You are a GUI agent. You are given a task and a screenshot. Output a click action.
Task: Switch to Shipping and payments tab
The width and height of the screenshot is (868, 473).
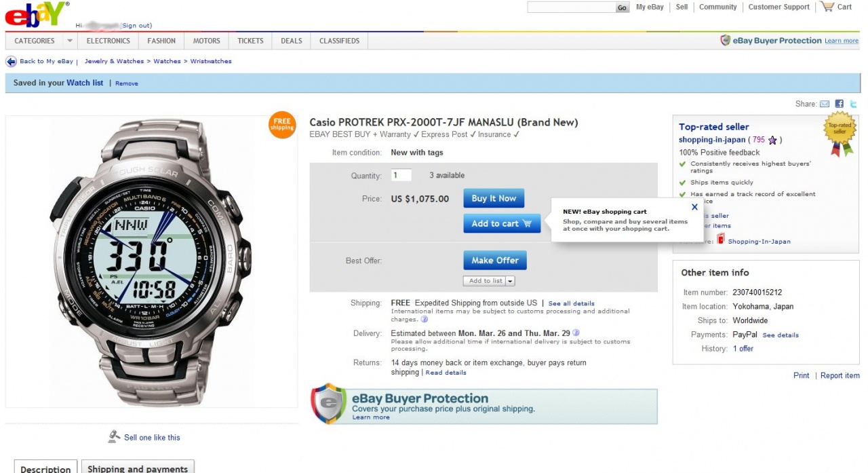pos(138,468)
